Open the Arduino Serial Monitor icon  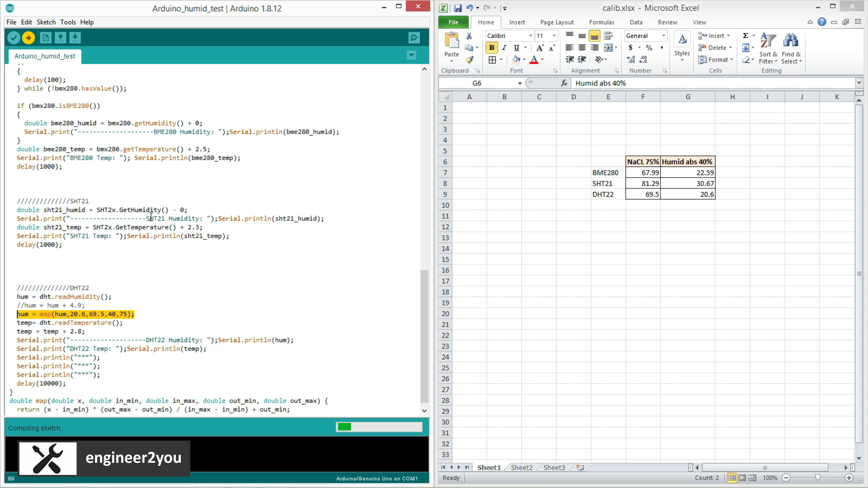pos(414,38)
